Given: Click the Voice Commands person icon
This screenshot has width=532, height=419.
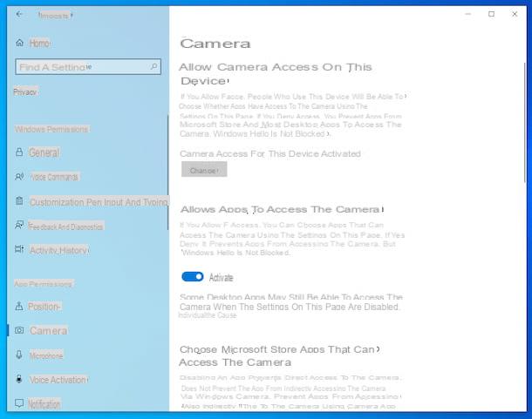Looking at the screenshot, I should pos(19,177).
